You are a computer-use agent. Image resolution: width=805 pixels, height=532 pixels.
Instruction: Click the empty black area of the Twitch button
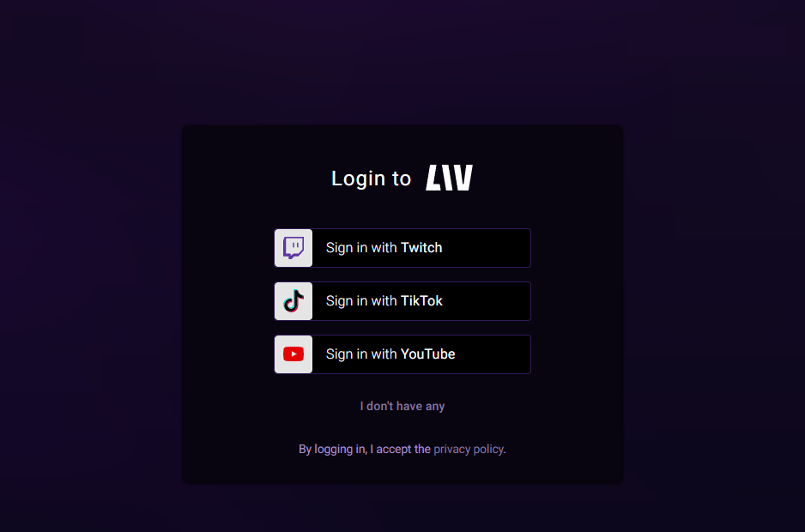pos(487,248)
